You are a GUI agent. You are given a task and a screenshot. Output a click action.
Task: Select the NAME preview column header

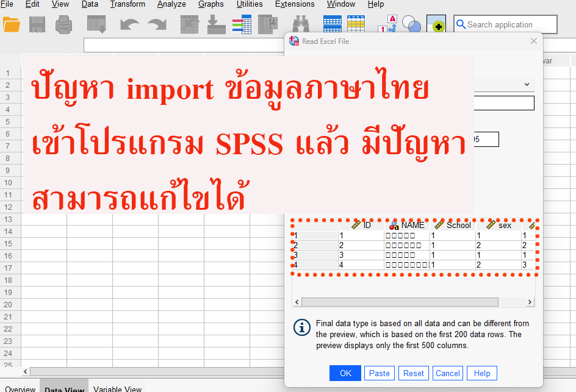407,225
